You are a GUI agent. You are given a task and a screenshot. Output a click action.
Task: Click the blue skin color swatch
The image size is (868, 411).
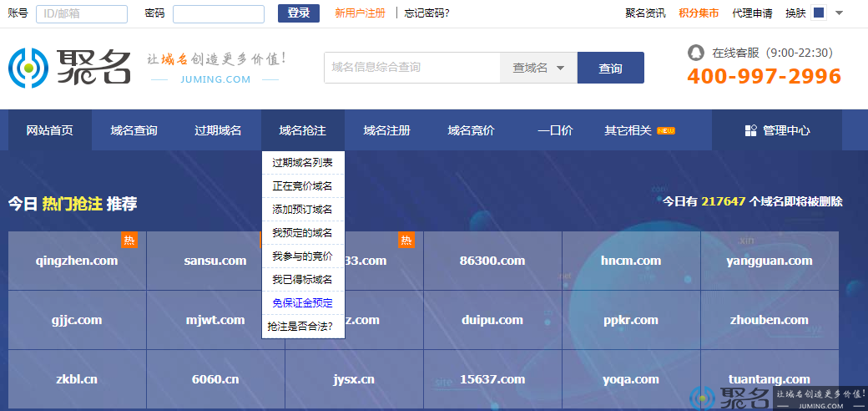point(820,13)
